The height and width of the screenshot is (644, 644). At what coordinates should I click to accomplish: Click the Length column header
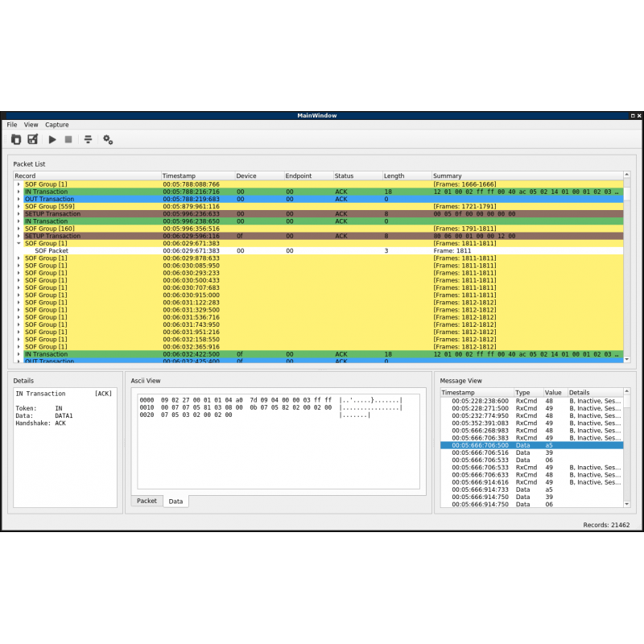click(407, 175)
